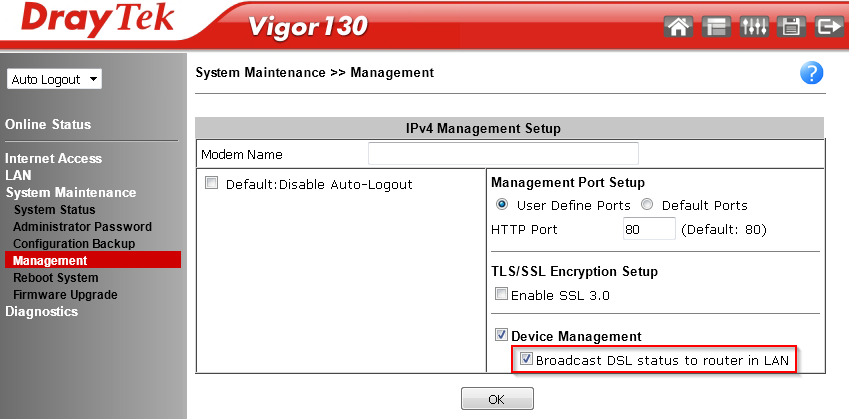Open the blue help question mark
The image size is (849, 419).
coord(811,73)
